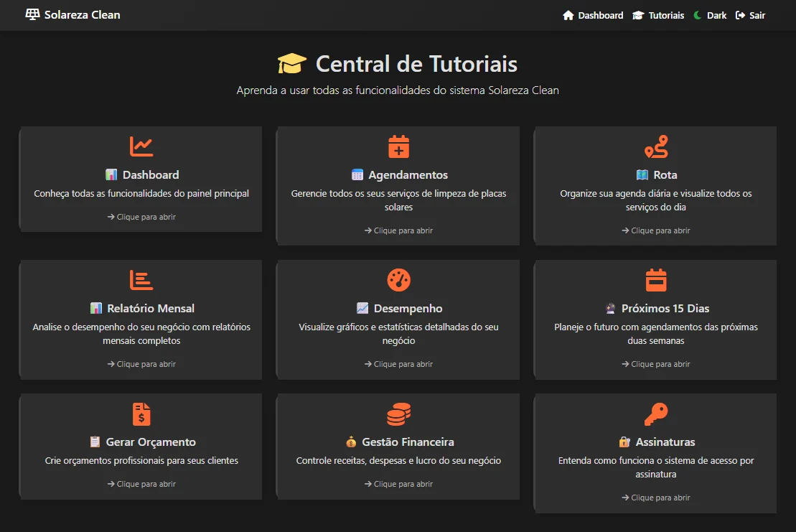796x532 pixels.
Task: Click the bar chart emoji beside Dashboard card title
Action: pyautogui.click(x=111, y=174)
